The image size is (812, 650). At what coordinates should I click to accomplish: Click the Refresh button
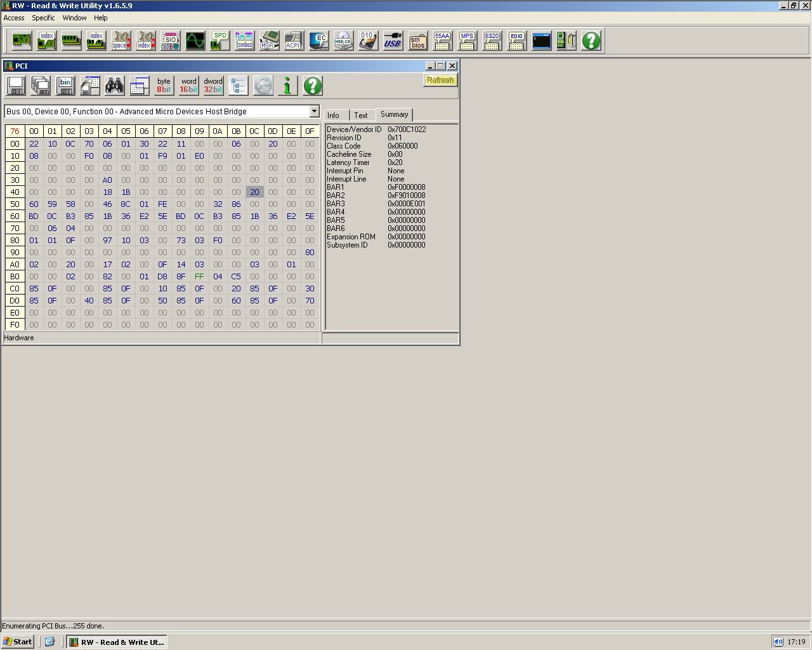pos(440,80)
